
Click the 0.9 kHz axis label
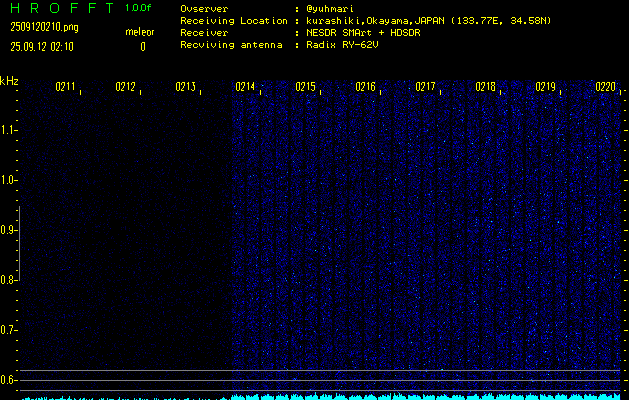pyautogui.click(x=8, y=230)
